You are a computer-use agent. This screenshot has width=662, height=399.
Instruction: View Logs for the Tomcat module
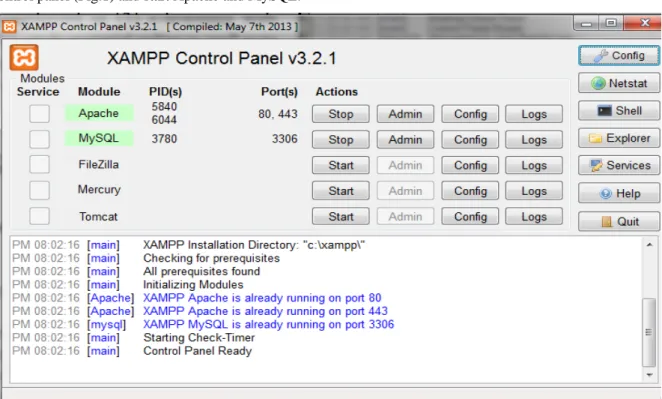(x=534, y=217)
